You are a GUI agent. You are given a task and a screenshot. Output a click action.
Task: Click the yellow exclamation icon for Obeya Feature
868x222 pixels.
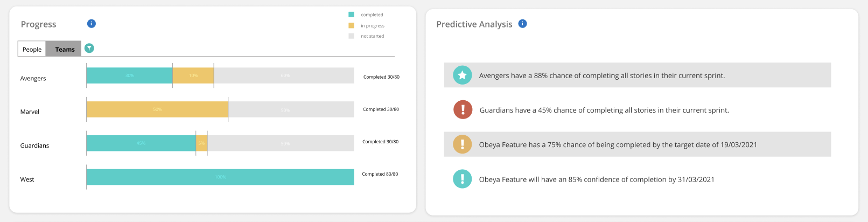pos(462,144)
